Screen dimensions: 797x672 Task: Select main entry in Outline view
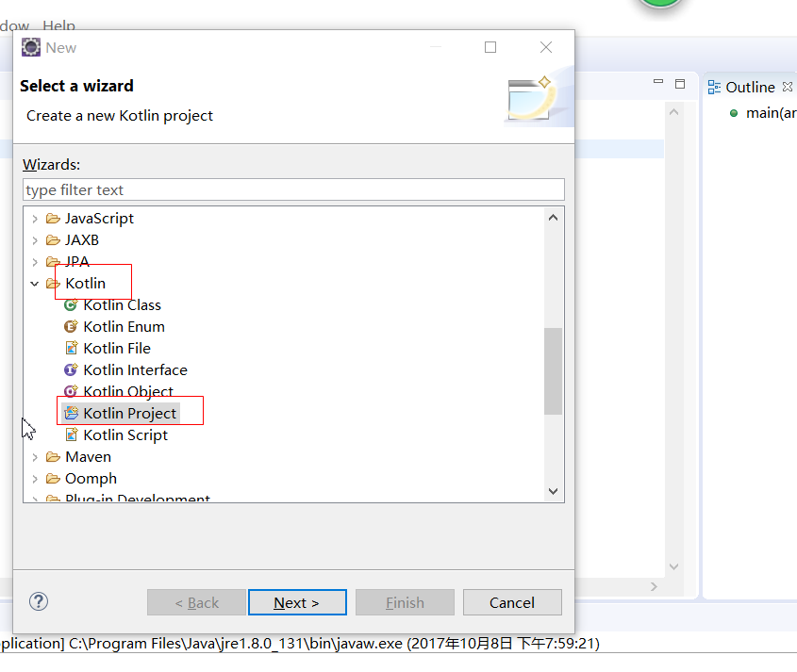pos(772,113)
